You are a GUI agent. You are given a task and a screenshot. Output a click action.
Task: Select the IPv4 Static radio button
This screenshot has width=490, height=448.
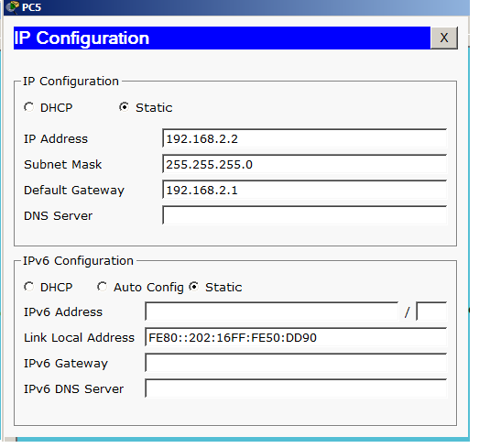click(124, 107)
